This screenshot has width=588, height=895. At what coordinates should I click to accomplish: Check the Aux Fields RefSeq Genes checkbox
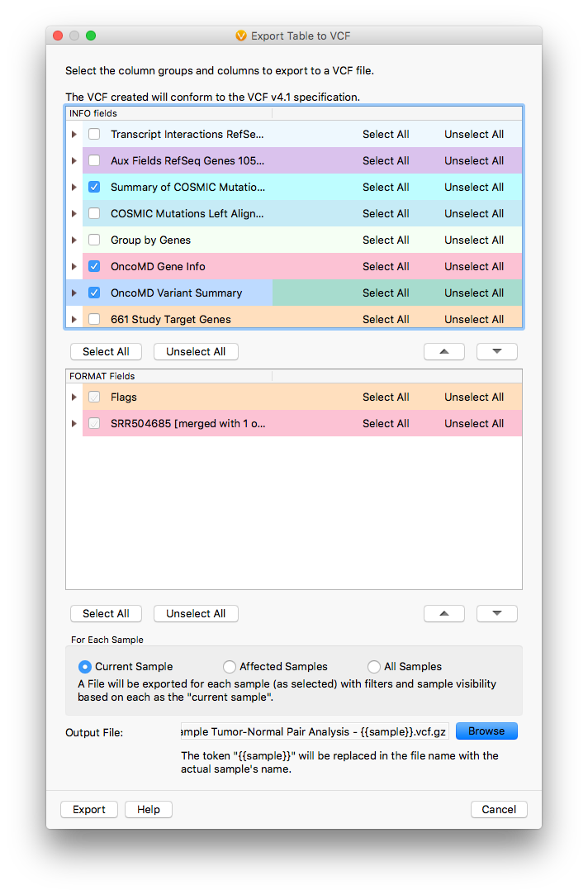coord(94,160)
